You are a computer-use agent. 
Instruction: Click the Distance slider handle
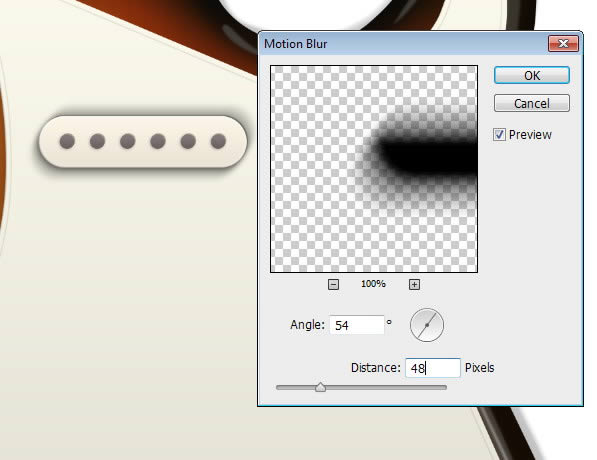pyautogui.click(x=321, y=387)
